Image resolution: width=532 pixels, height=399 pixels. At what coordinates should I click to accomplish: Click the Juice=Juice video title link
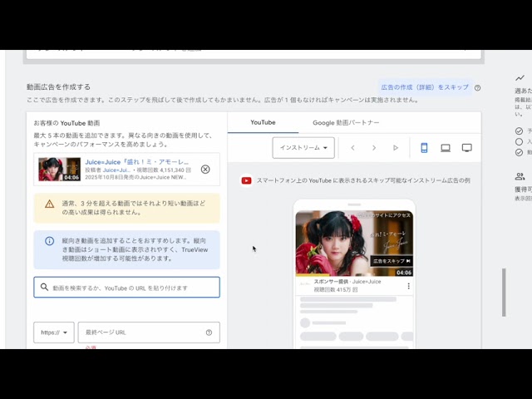[137, 162]
